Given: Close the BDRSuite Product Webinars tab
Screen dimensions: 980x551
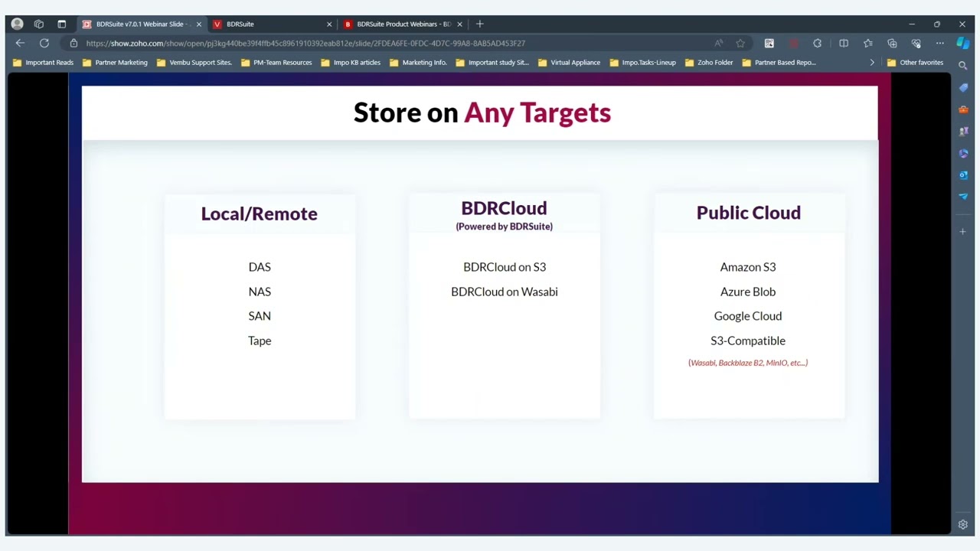Looking at the screenshot, I should [459, 24].
